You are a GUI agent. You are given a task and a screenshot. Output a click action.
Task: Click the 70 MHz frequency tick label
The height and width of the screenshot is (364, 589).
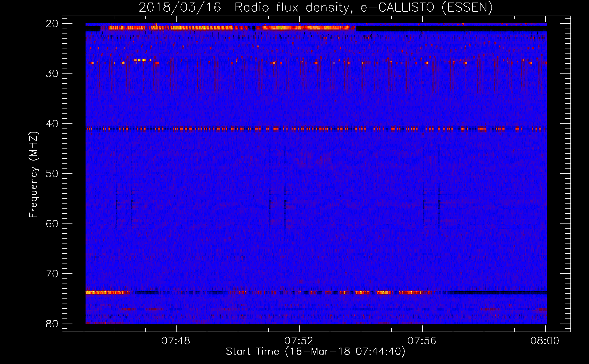52,274
